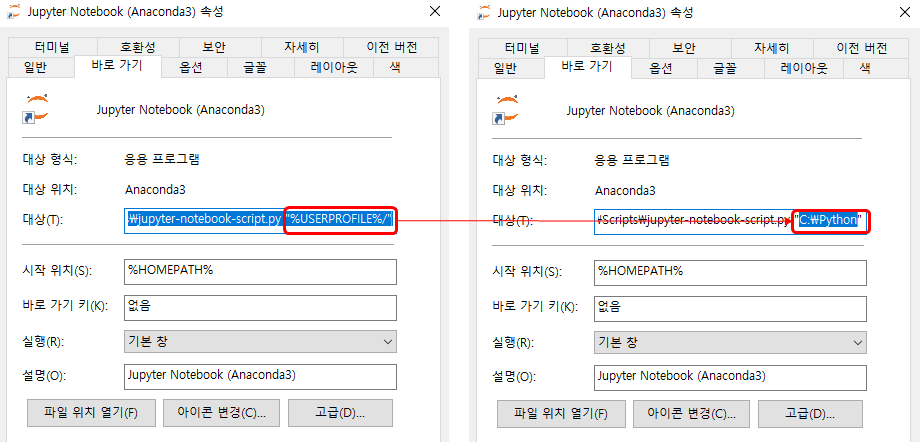Open 이전 버전 tab in left window
920x442 pixels.
pyautogui.click(x=391, y=48)
